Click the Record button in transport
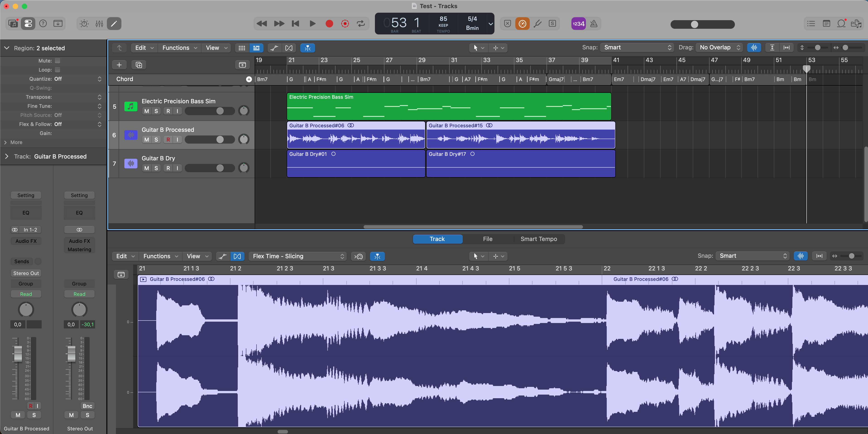Image resolution: width=868 pixels, height=434 pixels. [329, 24]
